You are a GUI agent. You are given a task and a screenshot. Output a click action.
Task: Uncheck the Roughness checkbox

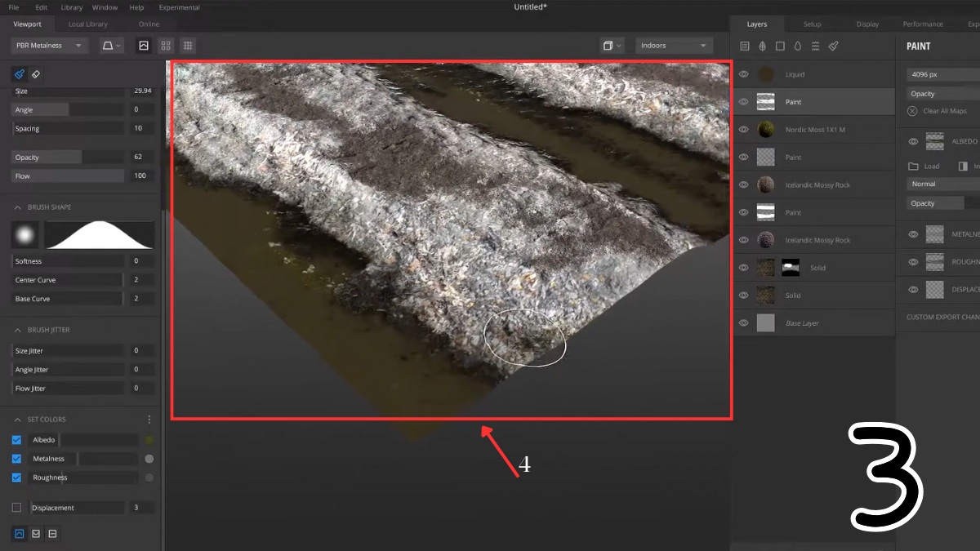coord(16,478)
